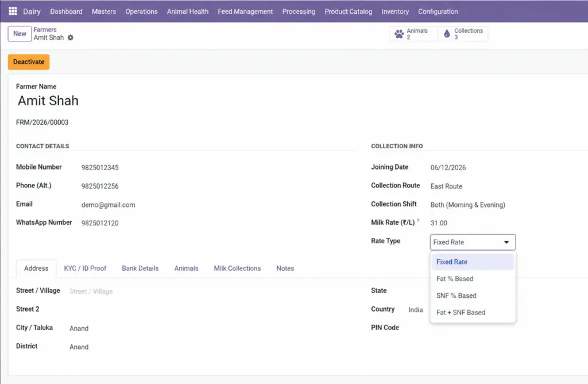Click the Email field demo@gmail.com
Image resolution: width=588 pixels, height=384 pixels.
click(x=109, y=205)
